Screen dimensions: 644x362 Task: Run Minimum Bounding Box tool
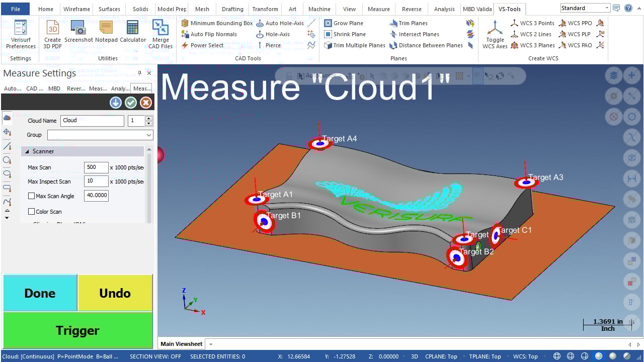coord(217,23)
